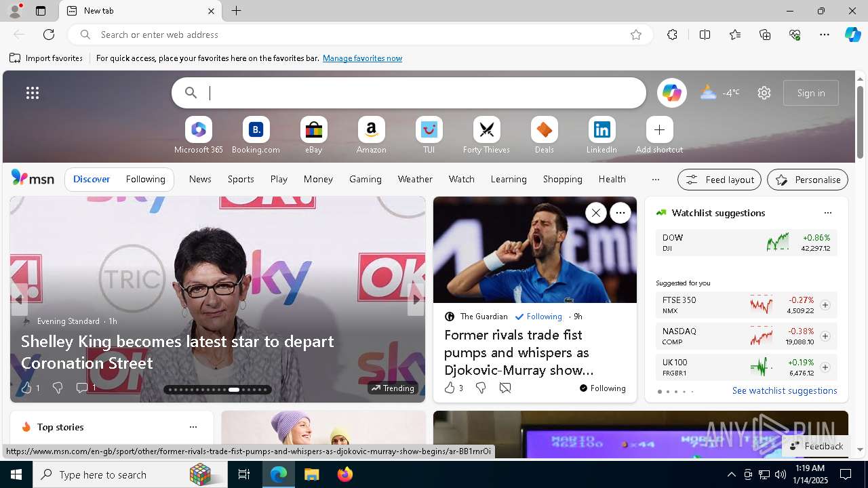Toggle split screen icon in toolbar
The image size is (868, 488).
705,35
